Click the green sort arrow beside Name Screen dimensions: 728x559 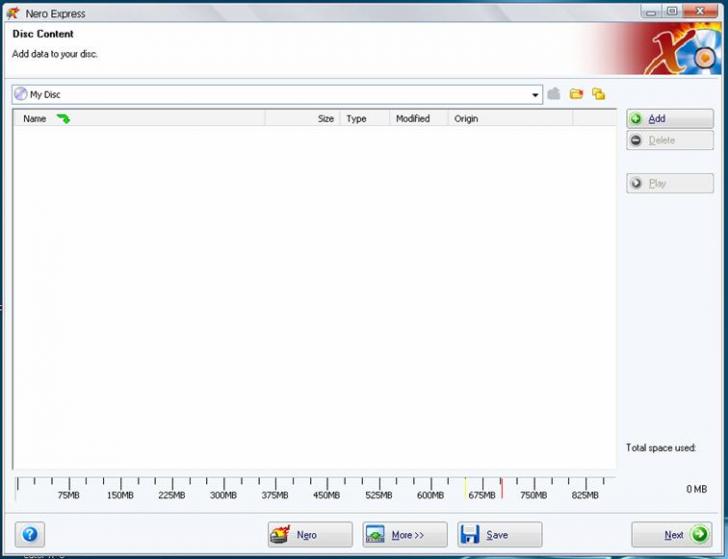coord(63,119)
